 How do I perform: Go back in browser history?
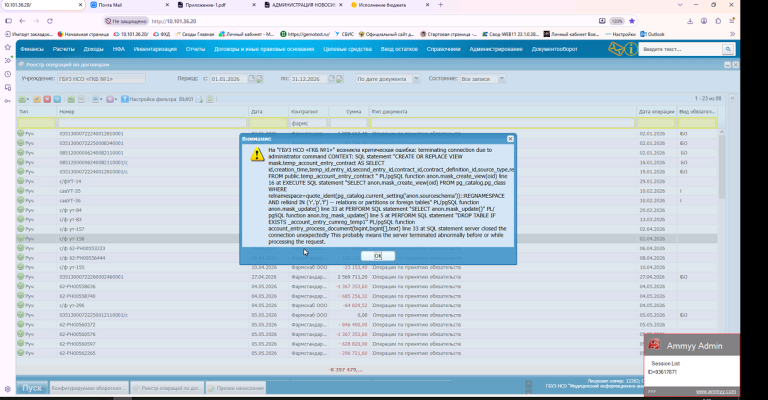tap(22, 21)
